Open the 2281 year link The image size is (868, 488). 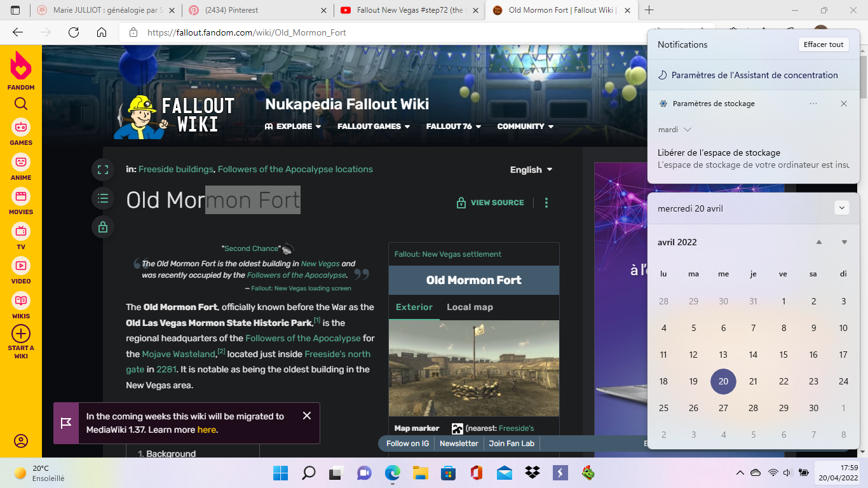pos(166,369)
